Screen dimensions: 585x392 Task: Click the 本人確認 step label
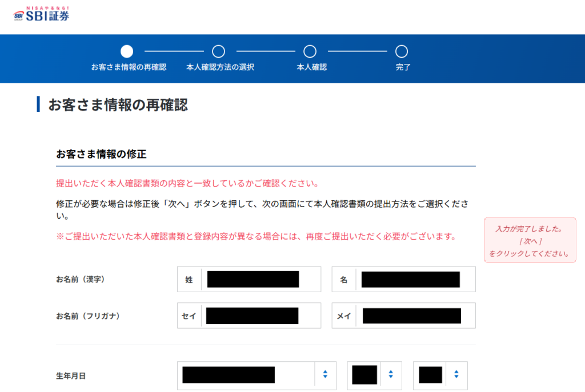311,67
